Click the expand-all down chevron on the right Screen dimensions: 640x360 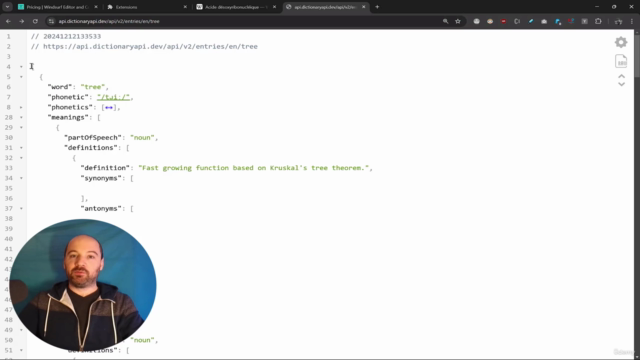621,84
